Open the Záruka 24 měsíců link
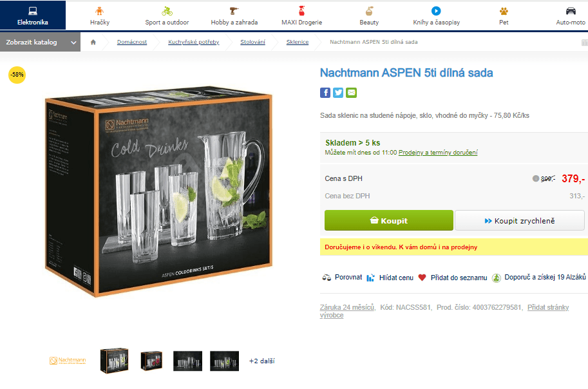 click(x=347, y=307)
